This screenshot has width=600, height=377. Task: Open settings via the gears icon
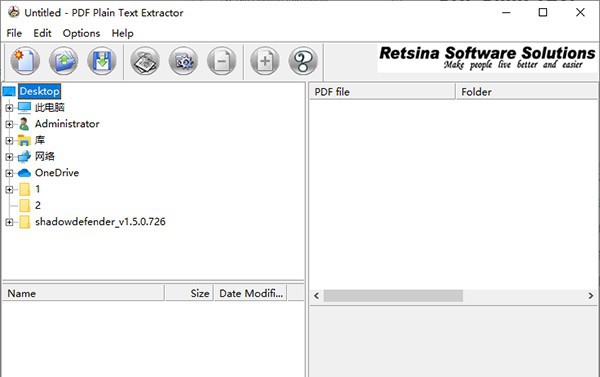point(183,61)
